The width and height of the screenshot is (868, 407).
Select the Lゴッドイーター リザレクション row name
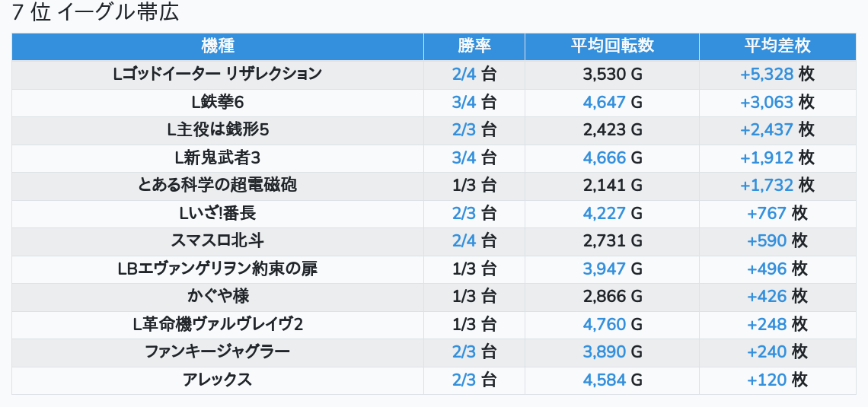coord(218,75)
